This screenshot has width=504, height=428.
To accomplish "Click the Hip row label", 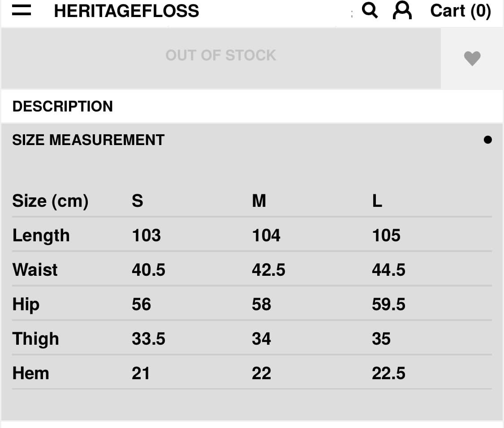I will pyautogui.click(x=26, y=304).
